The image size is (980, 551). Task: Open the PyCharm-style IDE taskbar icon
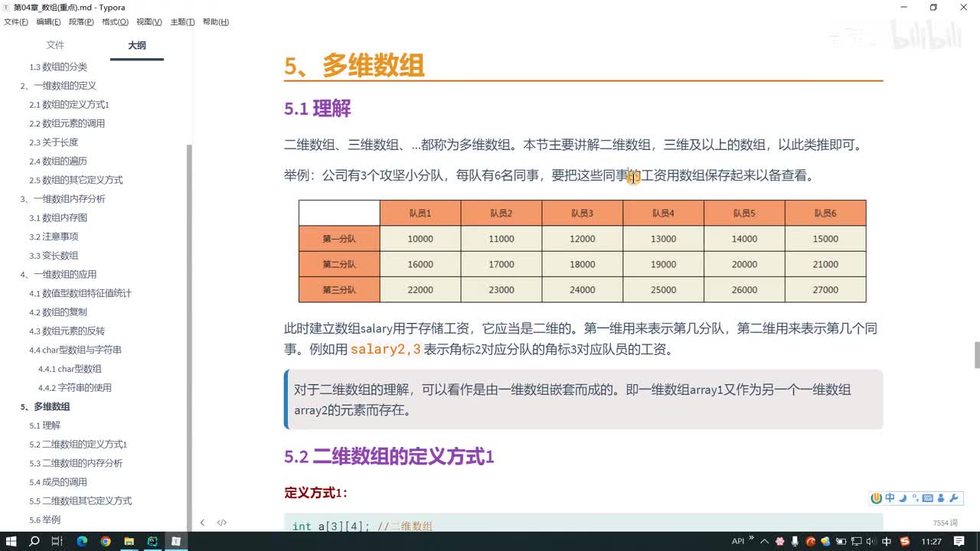[152, 541]
